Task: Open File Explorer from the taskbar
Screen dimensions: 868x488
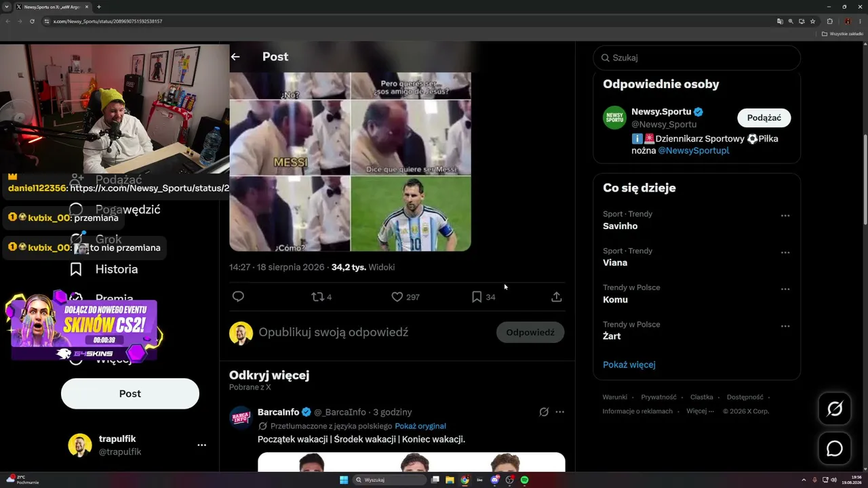Action: (x=450, y=480)
